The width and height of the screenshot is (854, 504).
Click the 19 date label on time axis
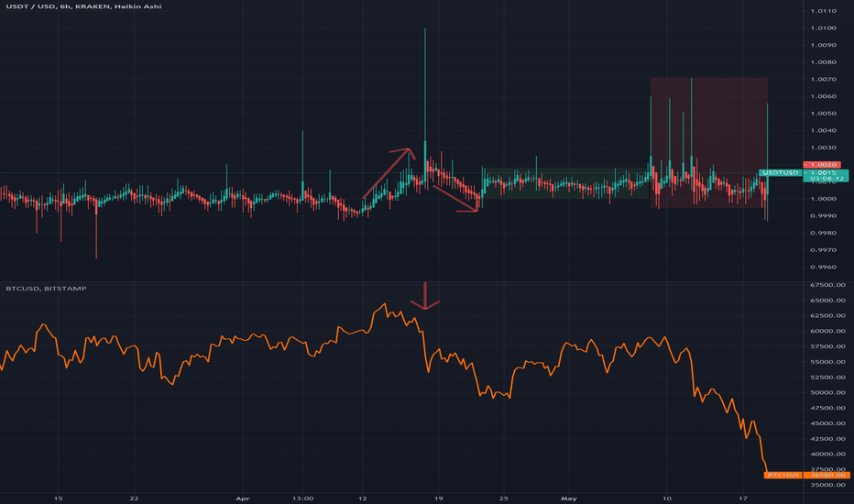(x=438, y=499)
